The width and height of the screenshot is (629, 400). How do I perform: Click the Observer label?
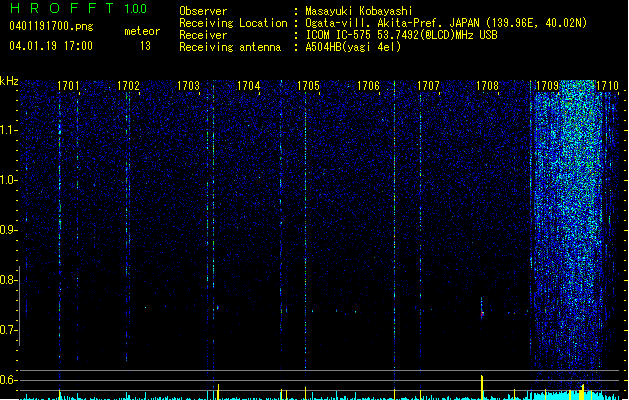click(x=203, y=11)
